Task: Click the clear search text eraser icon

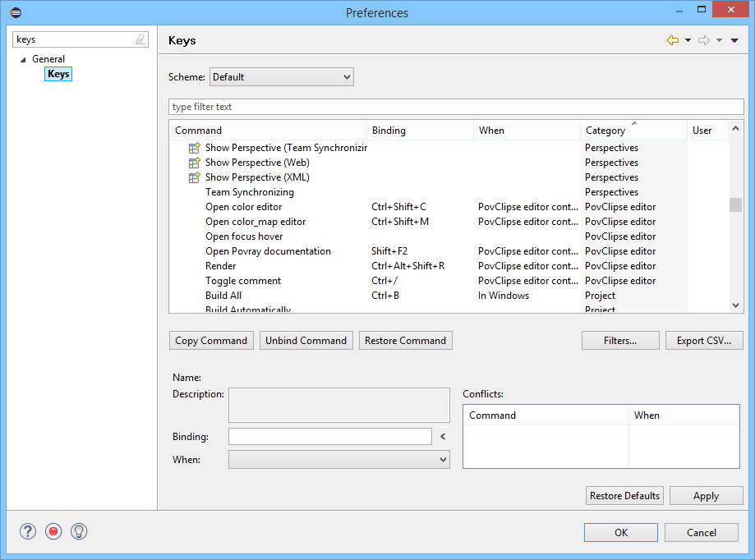Action: pos(140,39)
